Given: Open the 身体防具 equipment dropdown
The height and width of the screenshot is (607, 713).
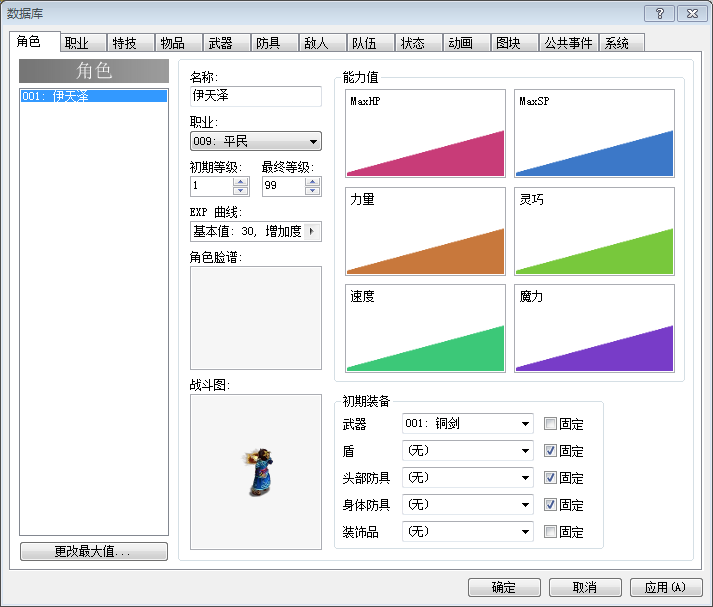Looking at the screenshot, I should pyautogui.click(x=467, y=505).
